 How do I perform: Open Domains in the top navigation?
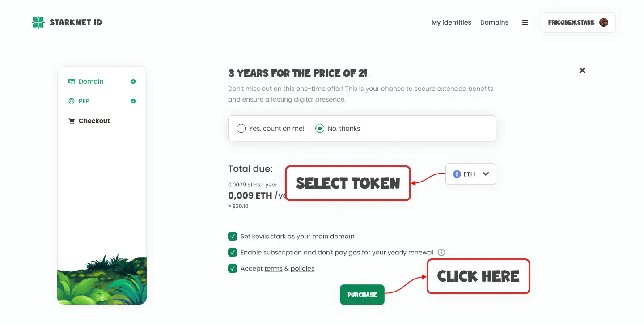494,22
